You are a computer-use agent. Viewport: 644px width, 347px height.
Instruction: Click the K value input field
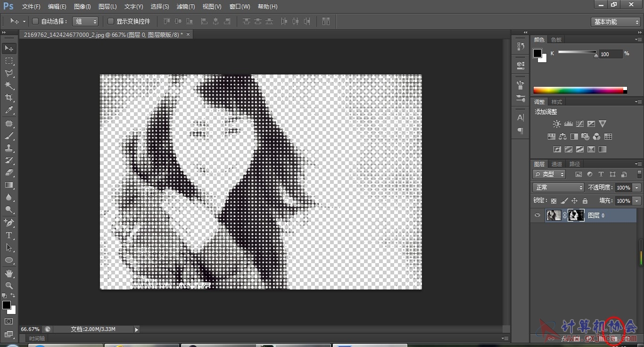click(x=610, y=54)
